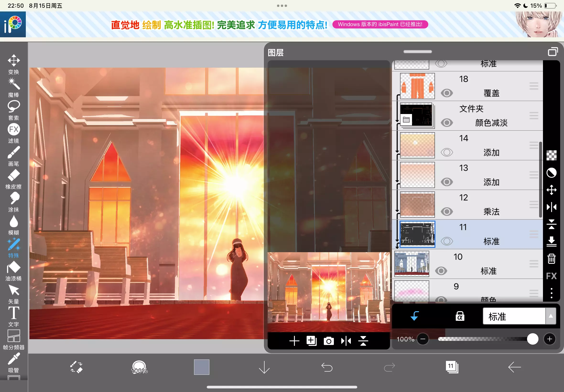Tap the Windows 版本 ibisPaint banner link

[380, 24]
